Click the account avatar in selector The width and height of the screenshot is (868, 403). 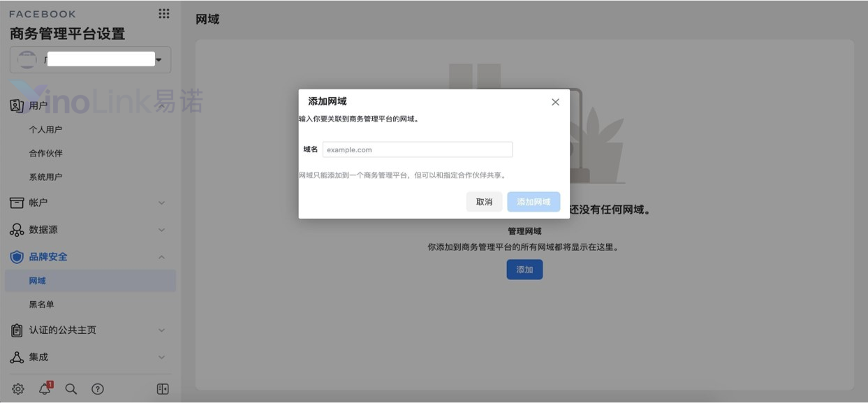(x=27, y=60)
